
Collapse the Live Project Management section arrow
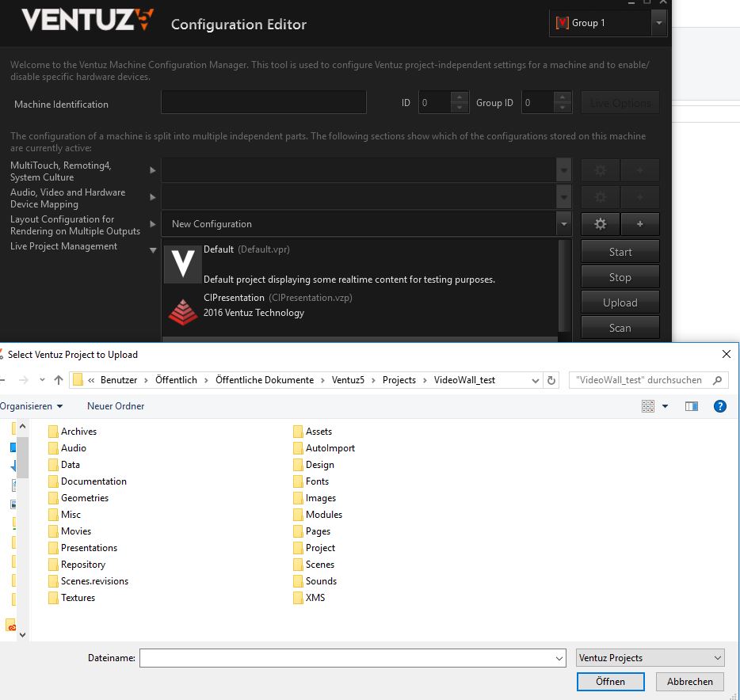(x=153, y=250)
